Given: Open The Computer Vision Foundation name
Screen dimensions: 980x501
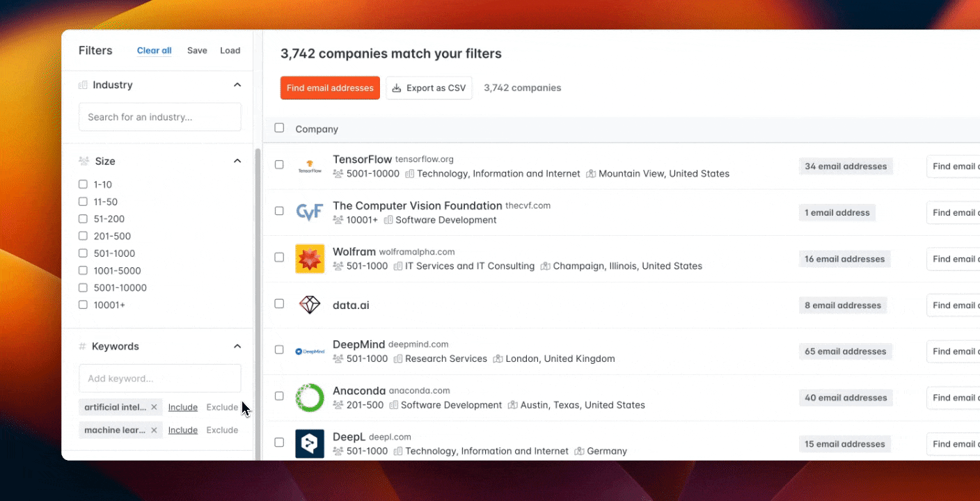Looking at the screenshot, I should coord(418,206).
